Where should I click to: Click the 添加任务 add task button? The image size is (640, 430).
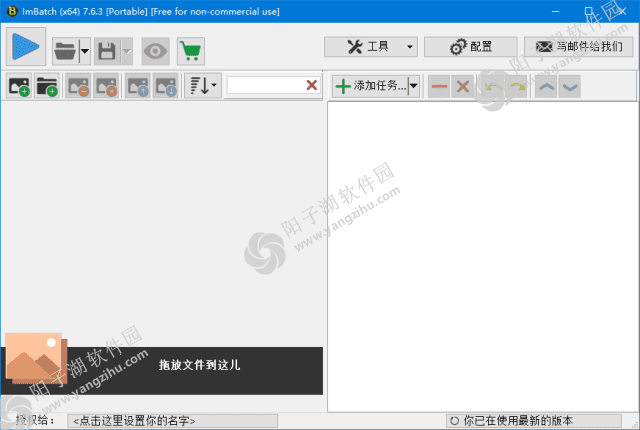tap(370, 86)
